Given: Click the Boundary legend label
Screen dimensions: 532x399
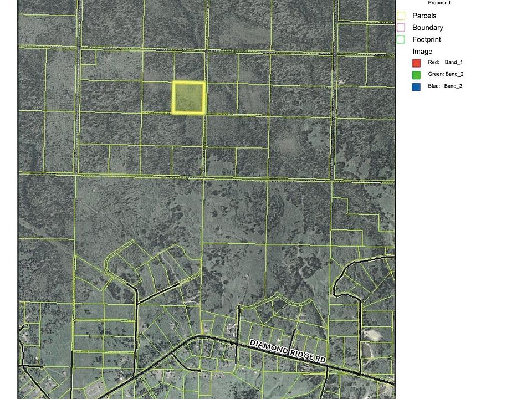Looking at the screenshot, I should [427, 28].
